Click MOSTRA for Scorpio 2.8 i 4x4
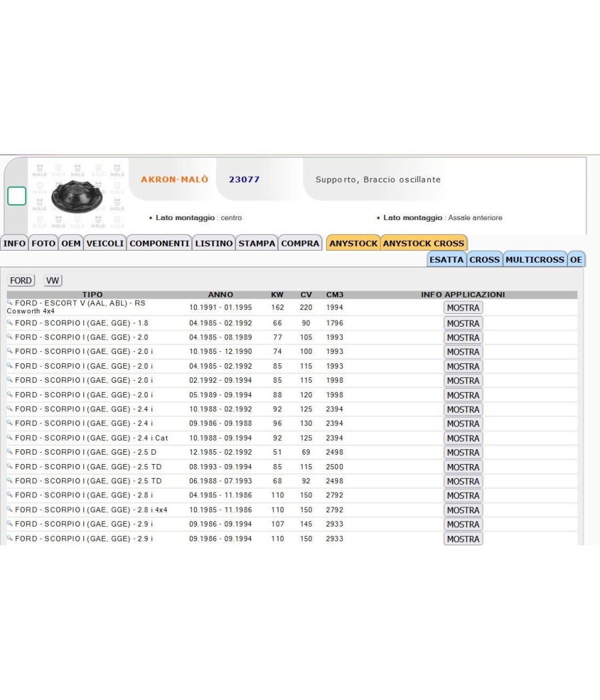 click(x=463, y=510)
